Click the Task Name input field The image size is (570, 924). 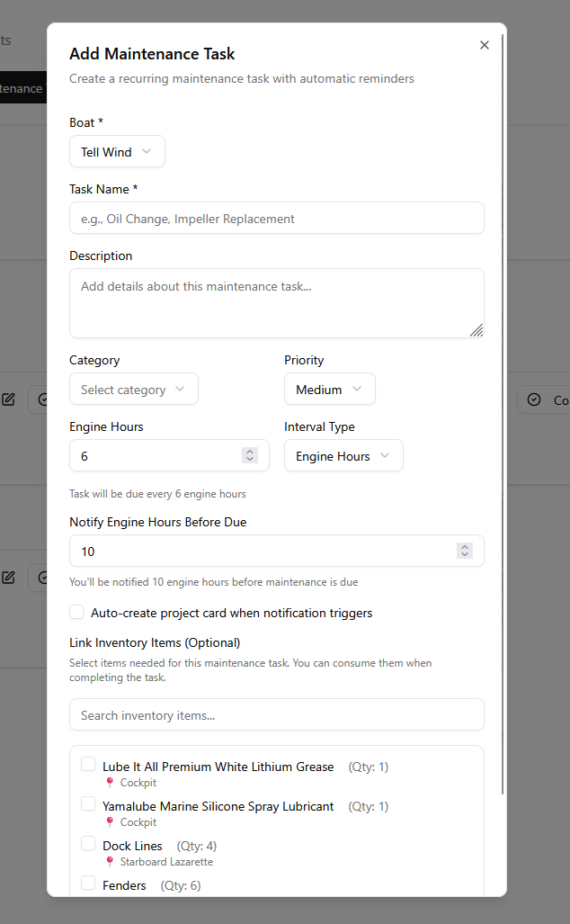tap(276, 218)
